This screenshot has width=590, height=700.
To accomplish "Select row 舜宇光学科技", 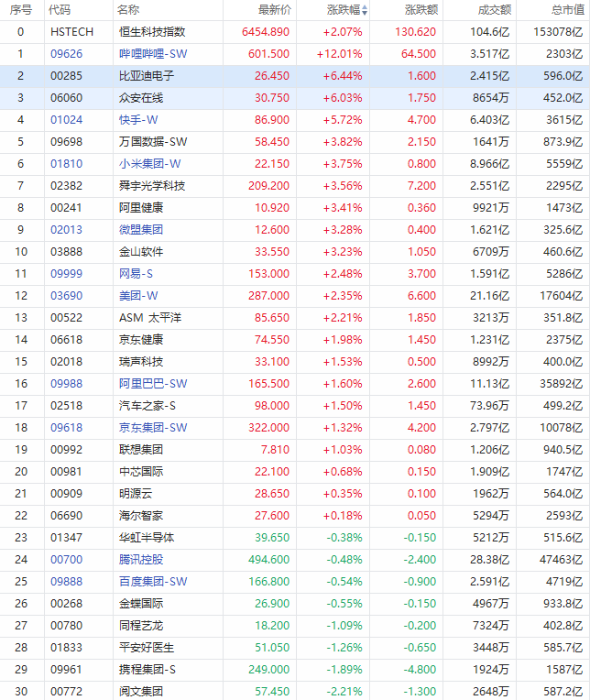I will (295, 186).
